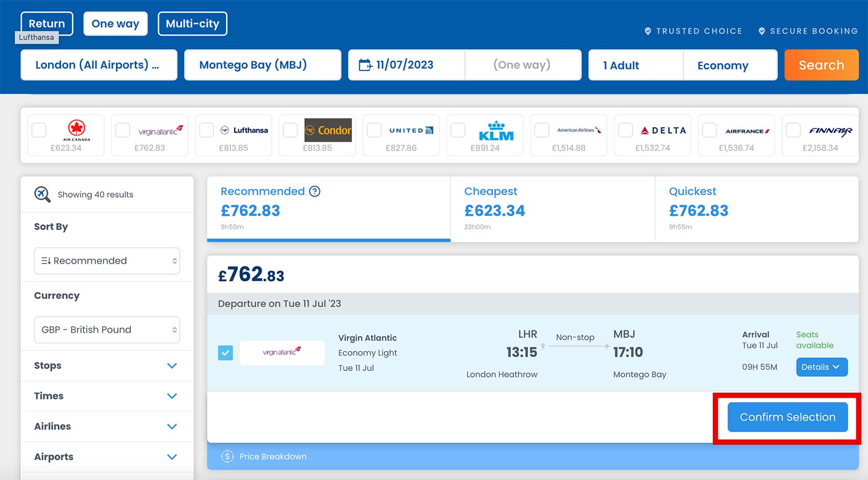The width and height of the screenshot is (868, 480).
Task: Click the Condor logo
Action: (328, 130)
